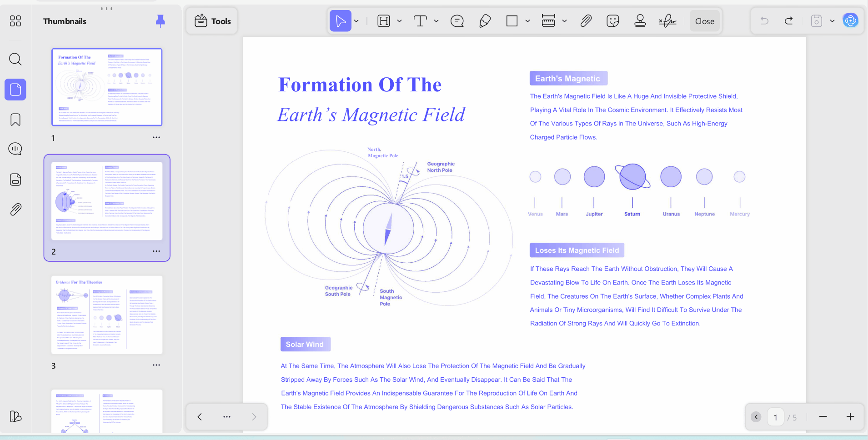Viewport: 868px width, 440px height.
Task: Click the Earth's Magnetic heading label
Action: tap(568, 79)
